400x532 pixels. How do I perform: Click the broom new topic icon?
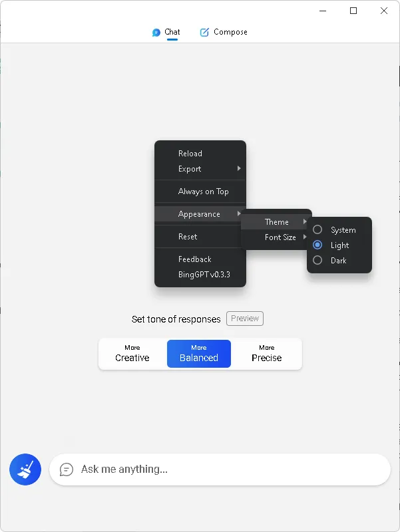(25, 469)
